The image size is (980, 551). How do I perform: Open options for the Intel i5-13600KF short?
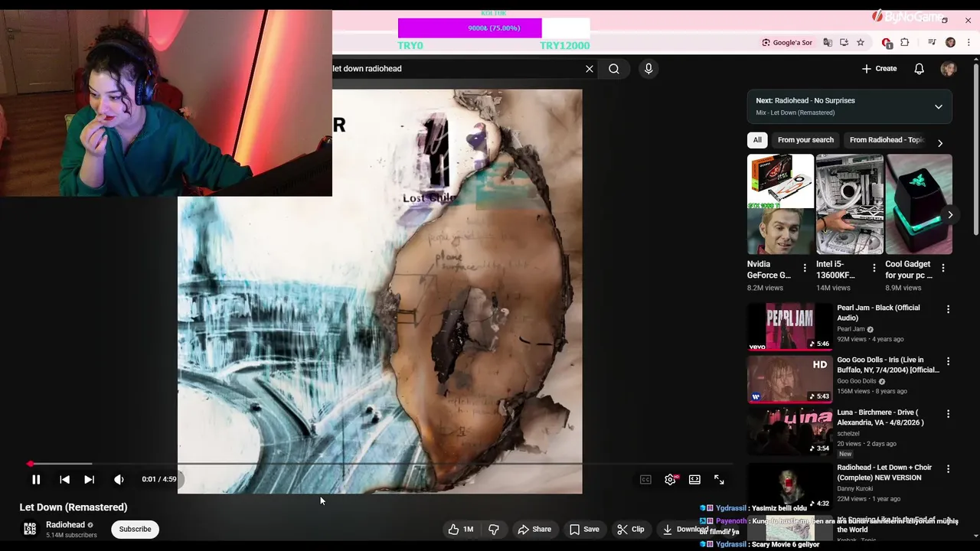coord(874,268)
